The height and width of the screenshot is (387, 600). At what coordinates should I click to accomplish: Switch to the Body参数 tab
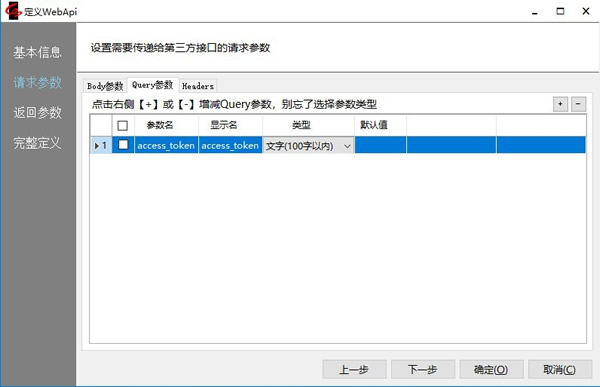[105, 86]
